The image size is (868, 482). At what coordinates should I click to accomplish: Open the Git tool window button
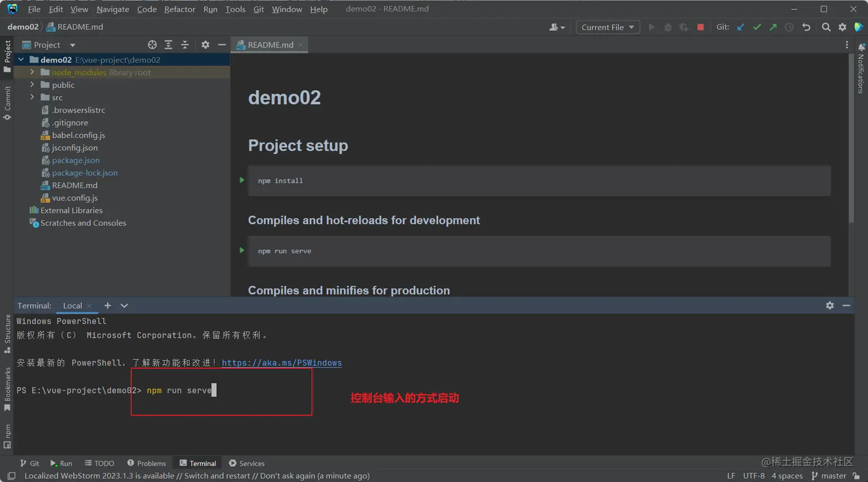coord(30,463)
